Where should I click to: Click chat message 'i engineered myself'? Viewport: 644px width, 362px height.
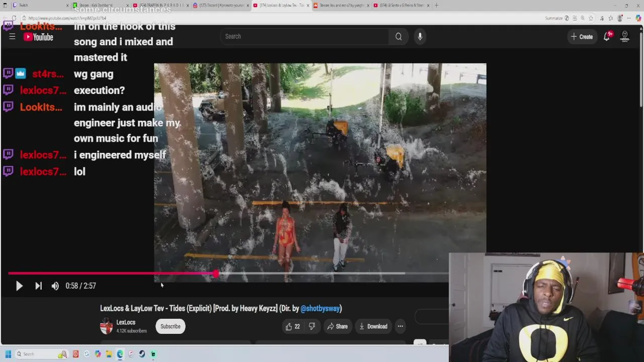[120, 155]
